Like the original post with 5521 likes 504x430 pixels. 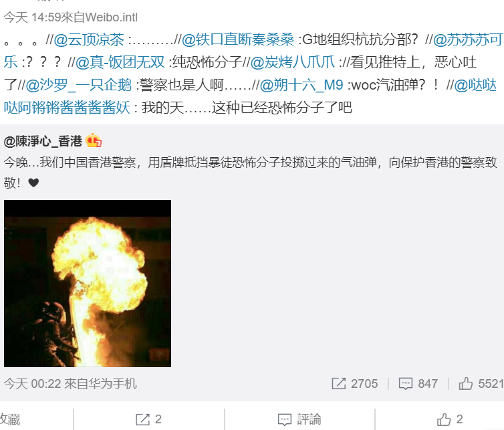click(465, 383)
